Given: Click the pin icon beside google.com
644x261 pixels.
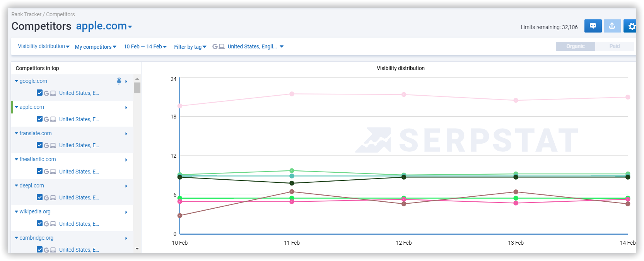Looking at the screenshot, I should [x=119, y=81].
